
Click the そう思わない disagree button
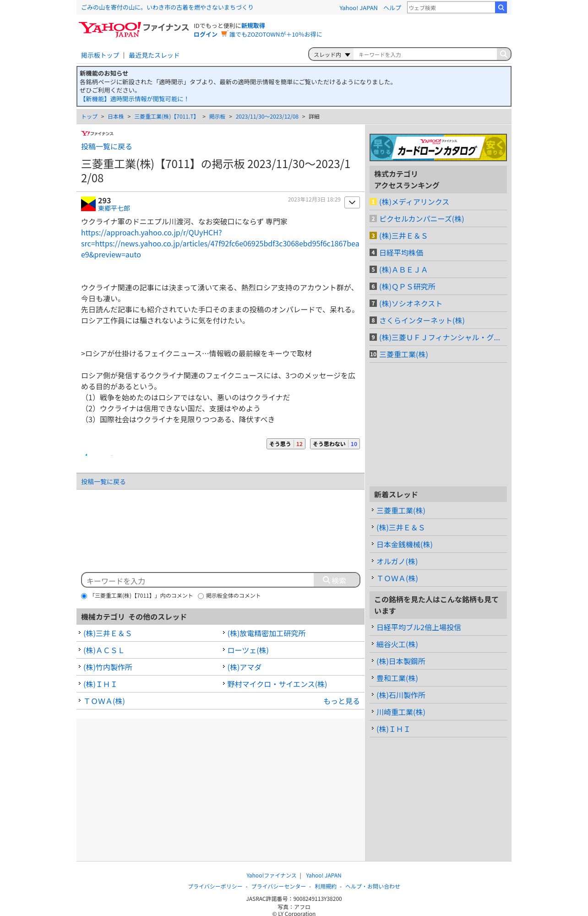[335, 444]
